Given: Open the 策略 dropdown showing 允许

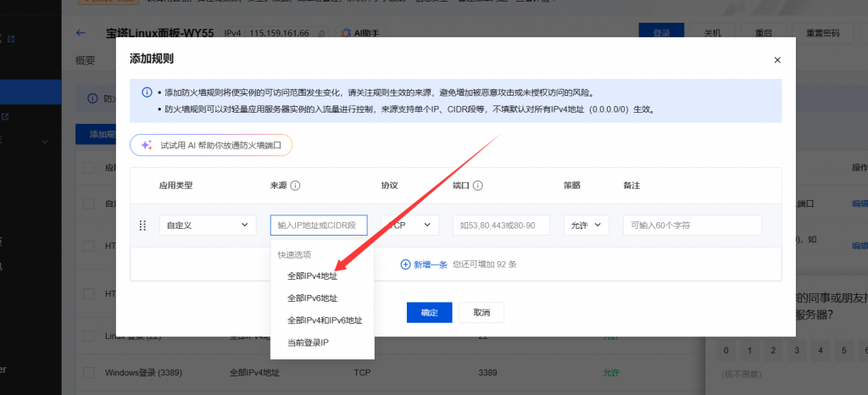Looking at the screenshot, I should 587,225.
